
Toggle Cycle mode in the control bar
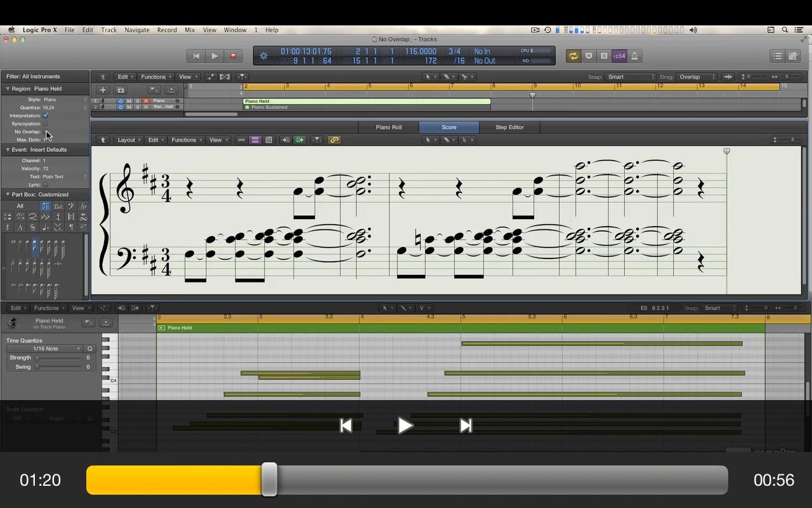point(573,56)
